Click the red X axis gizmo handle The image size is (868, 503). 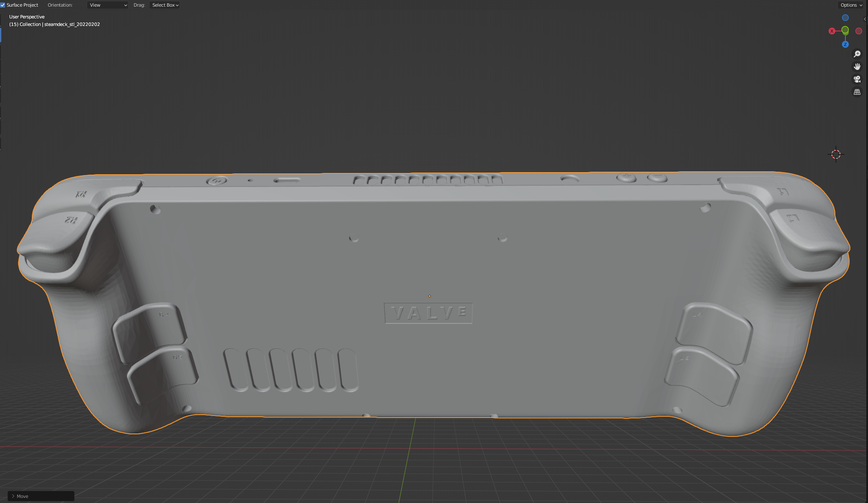coord(832,31)
